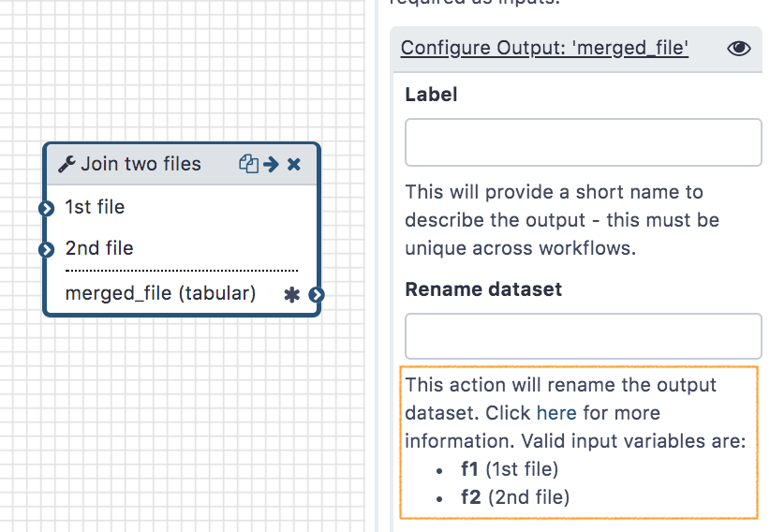Click the 2nd file input connector
This screenshot has height=532, width=770.
pos(46,249)
